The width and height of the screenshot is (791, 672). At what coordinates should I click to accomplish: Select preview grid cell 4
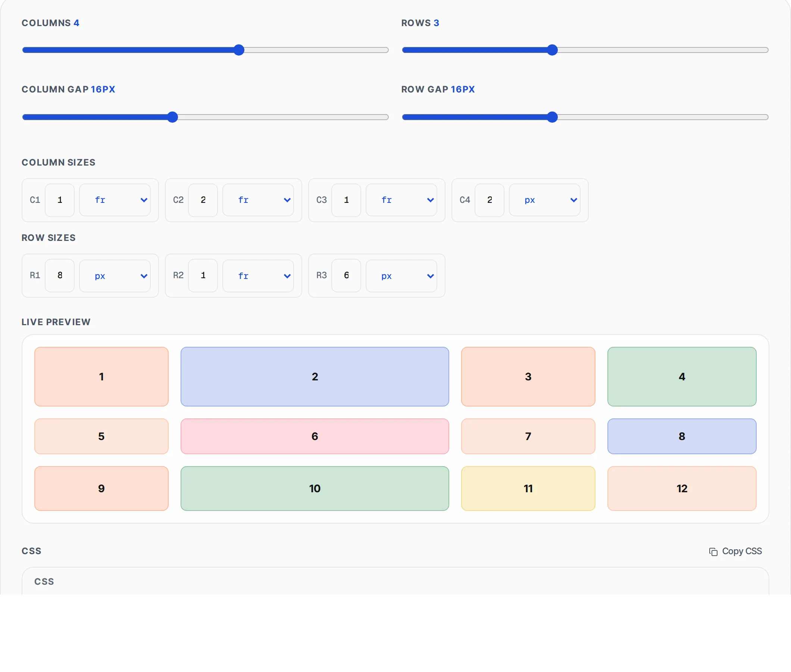(x=682, y=376)
